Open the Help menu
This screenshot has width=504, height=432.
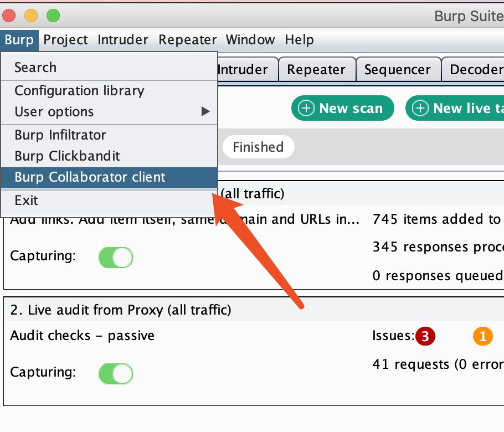coord(299,40)
